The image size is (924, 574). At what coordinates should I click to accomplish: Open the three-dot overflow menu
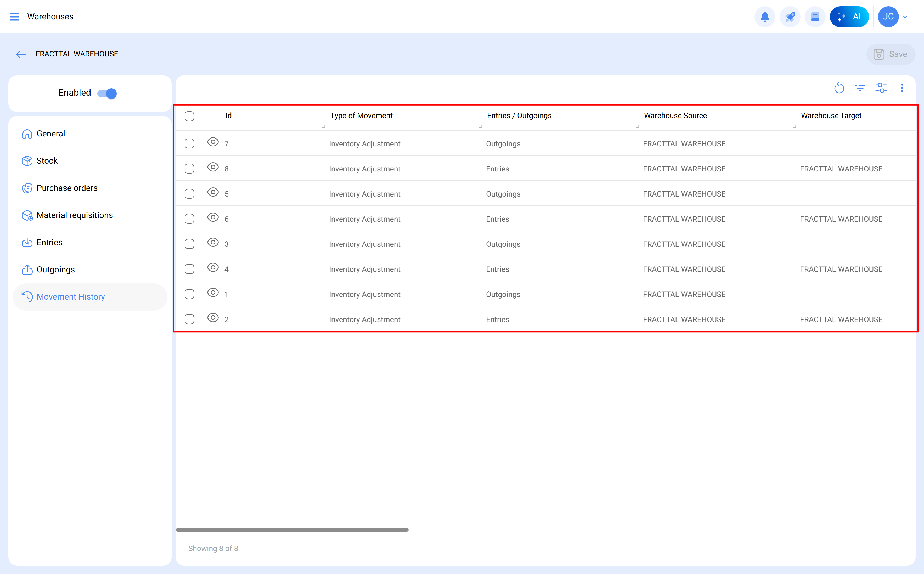point(902,88)
